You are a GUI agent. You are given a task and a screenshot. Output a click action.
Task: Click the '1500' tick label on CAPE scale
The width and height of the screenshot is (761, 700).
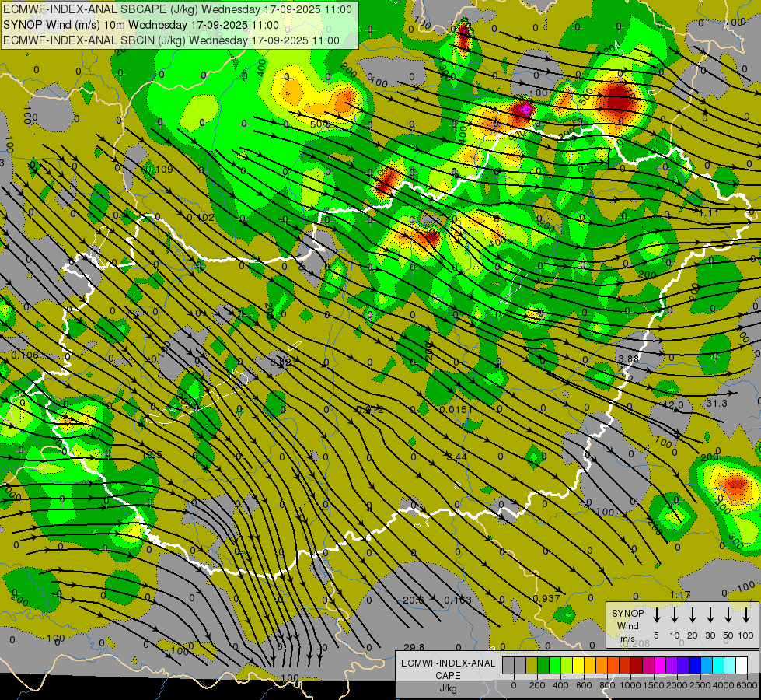(x=653, y=685)
